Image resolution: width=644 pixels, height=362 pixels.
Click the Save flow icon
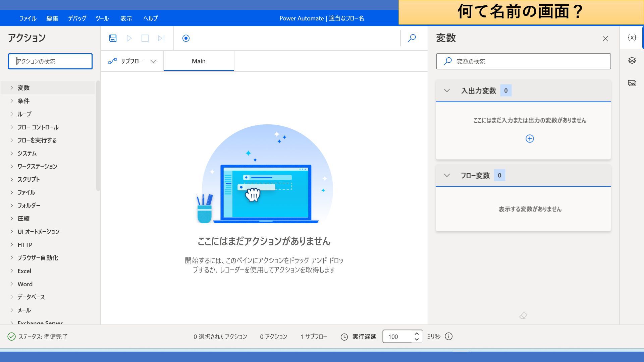click(x=113, y=38)
